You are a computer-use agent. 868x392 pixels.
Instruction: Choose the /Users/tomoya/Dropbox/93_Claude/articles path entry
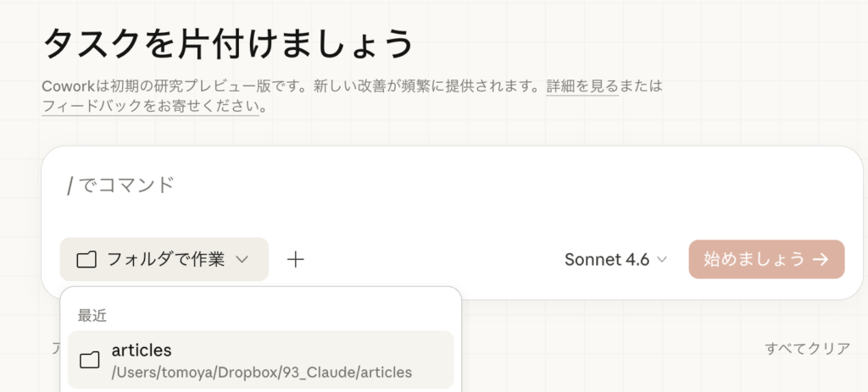(261, 372)
